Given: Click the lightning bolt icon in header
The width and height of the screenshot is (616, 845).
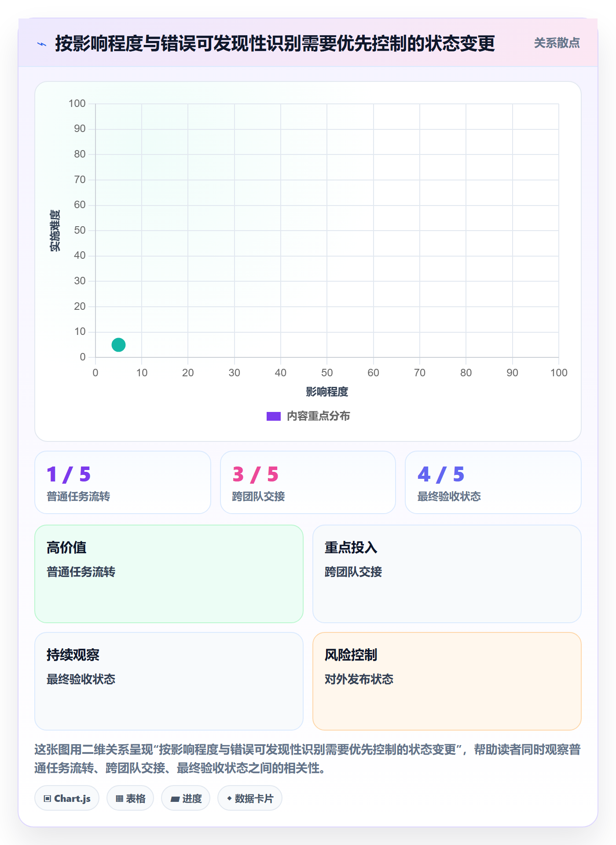Looking at the screenshot, I should click(42, 44).
